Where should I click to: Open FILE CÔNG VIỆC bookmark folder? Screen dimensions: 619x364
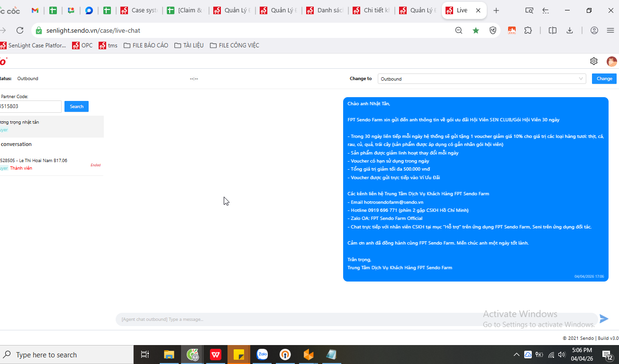[235, 45]
